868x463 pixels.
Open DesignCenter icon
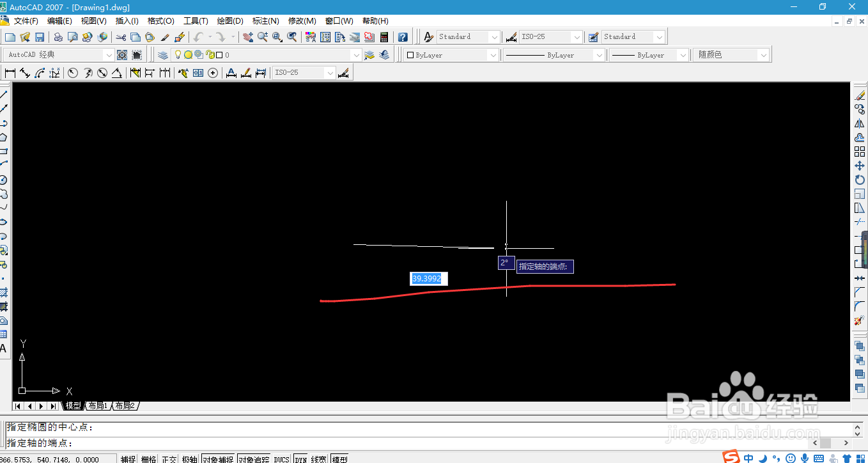(325, 37)
